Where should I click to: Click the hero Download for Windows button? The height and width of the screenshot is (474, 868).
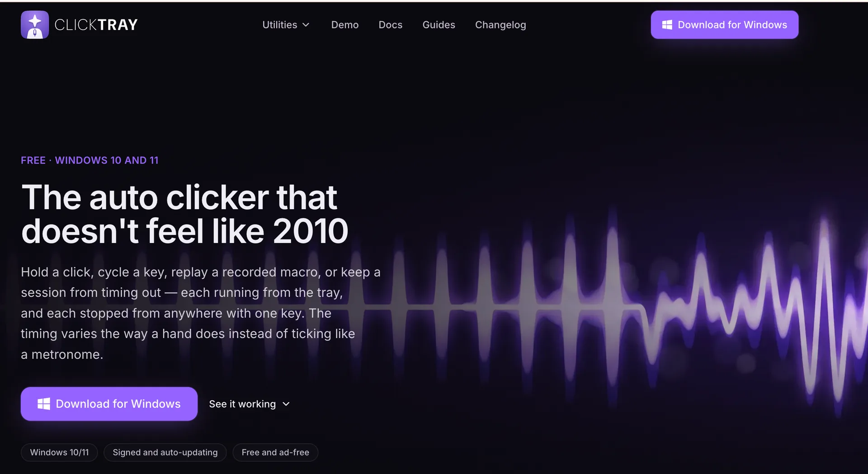(109, 404)
